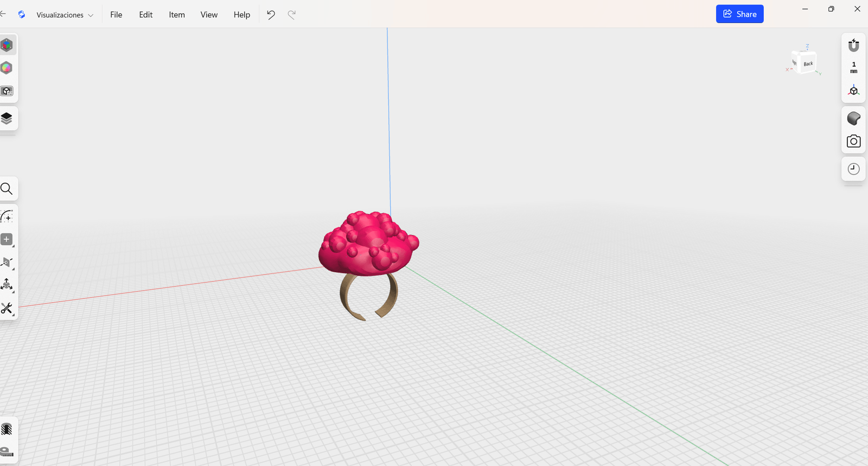This screenshot has width=868, height=466.
Task: Open the Modeling space icon
Action: click(7, 45)
